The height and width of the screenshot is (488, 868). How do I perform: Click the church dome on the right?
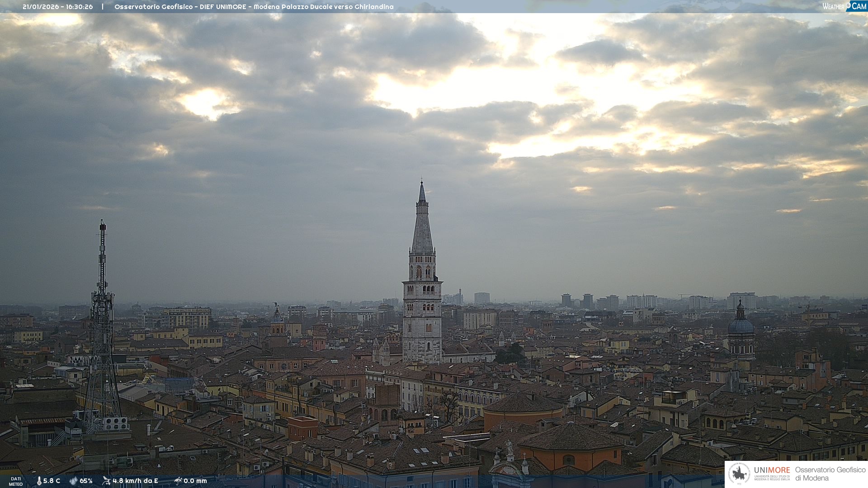point(741,325)
